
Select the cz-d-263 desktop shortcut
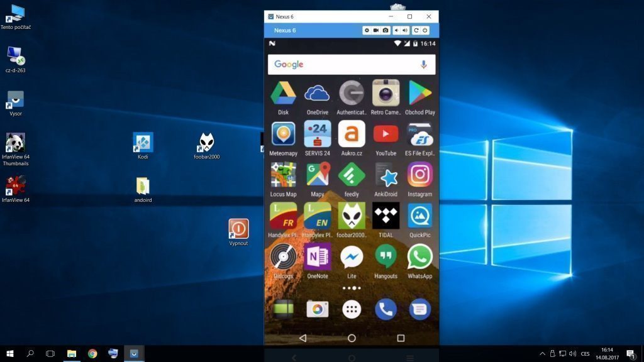click(16, 60)
